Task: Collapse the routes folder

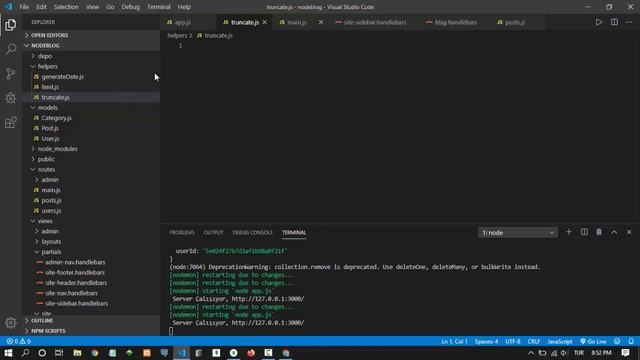Action: (91, 169)
